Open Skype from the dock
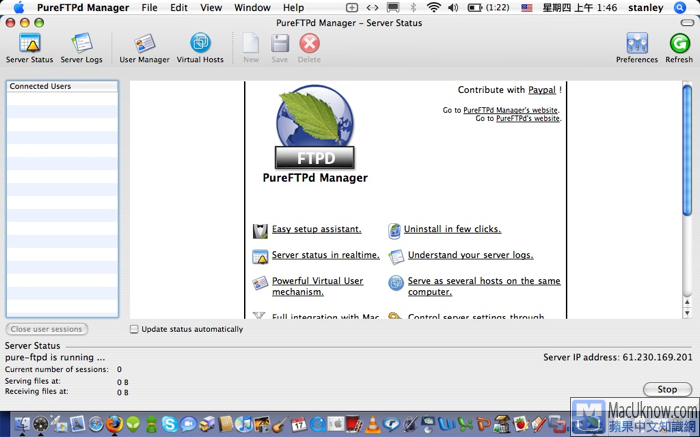This screenshot has width=700, height=437. pos(170,424)
